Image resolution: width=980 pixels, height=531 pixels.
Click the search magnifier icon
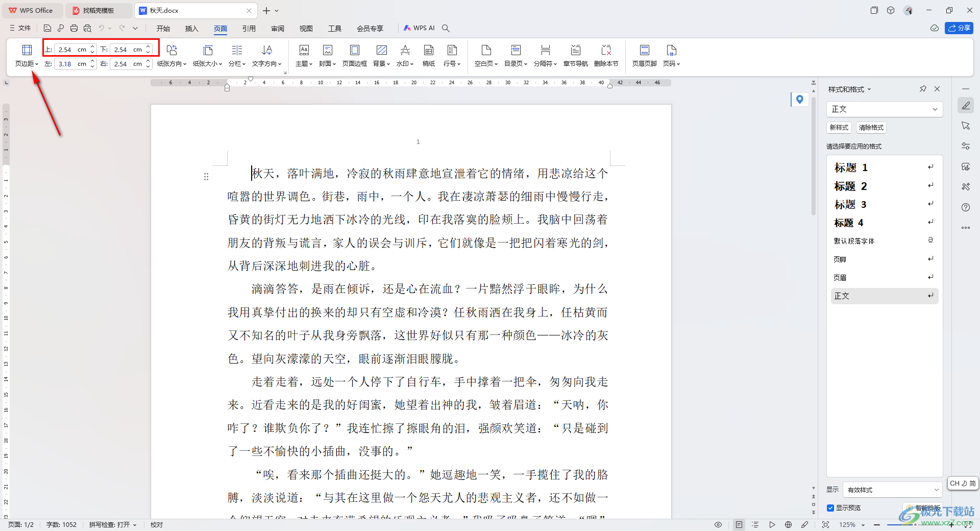point(446,28)
